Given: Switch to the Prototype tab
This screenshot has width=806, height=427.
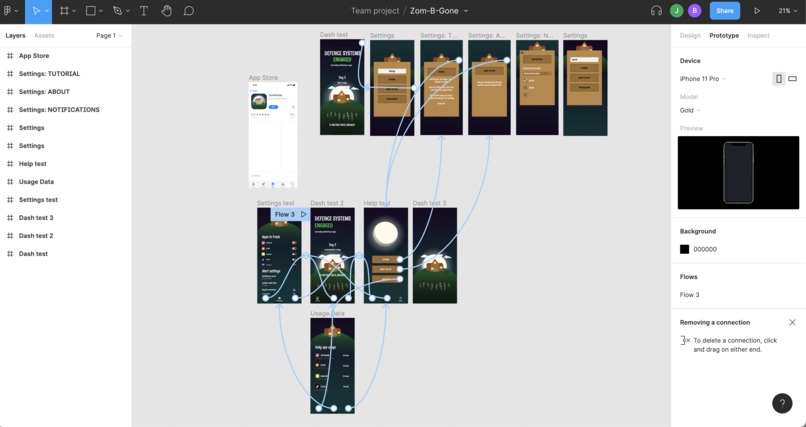Looking at the screenshot, I should click(x=724, y=35).
